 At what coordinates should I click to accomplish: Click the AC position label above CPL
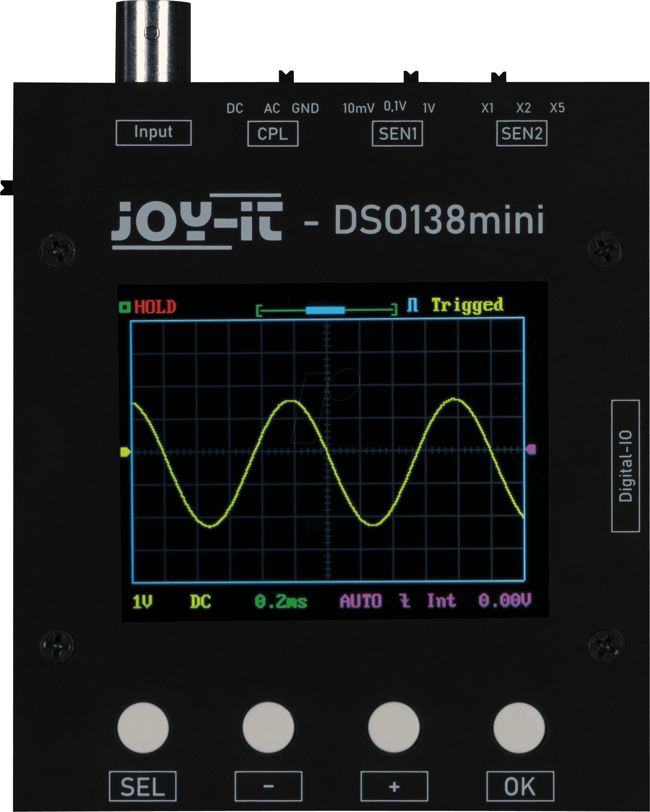point(272,108)
